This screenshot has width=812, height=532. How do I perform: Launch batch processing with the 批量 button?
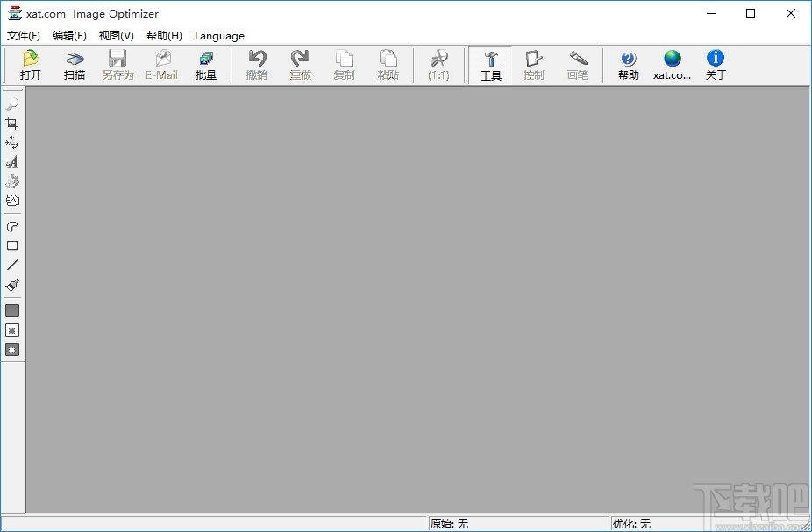click(205, 65)
